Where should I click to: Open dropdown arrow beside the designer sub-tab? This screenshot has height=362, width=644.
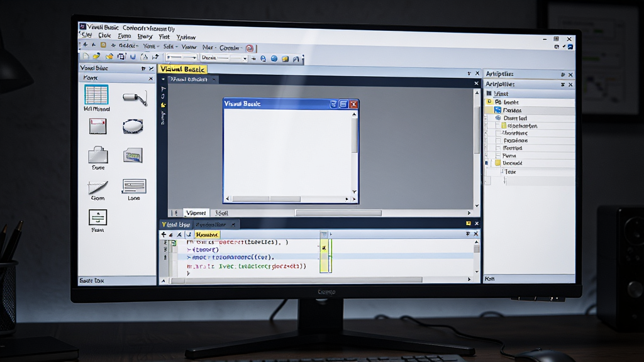click(x=214, y=79)
